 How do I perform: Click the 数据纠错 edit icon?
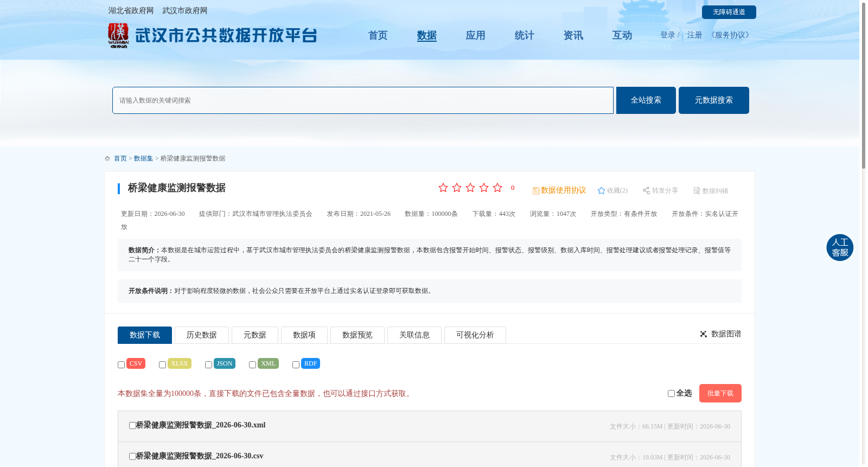coord(697,190)
